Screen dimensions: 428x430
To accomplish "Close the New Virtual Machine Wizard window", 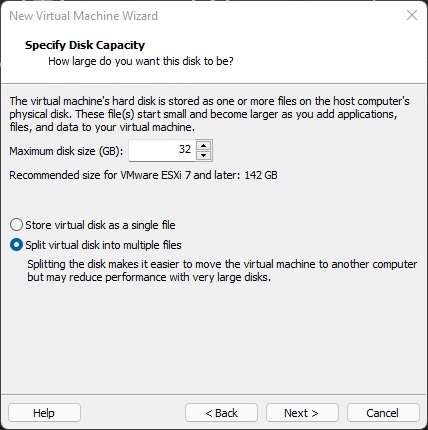I will [x=412, y=15].
